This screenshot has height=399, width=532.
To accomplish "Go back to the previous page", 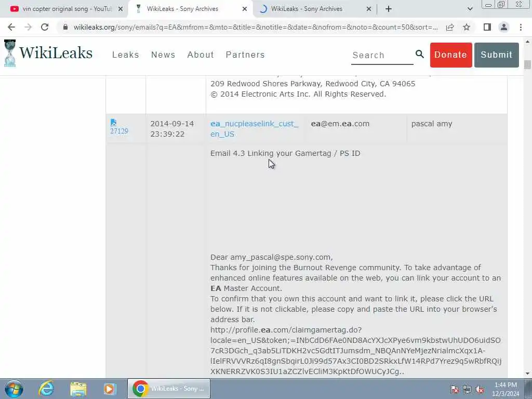I will tap(11, 27).
